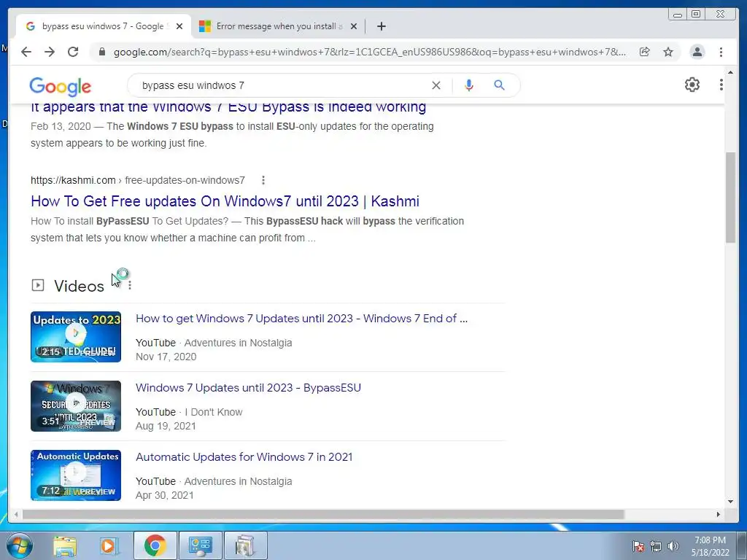
Task: Close the 'Error message when you install' tab
Action: click(x=354, y=26)
